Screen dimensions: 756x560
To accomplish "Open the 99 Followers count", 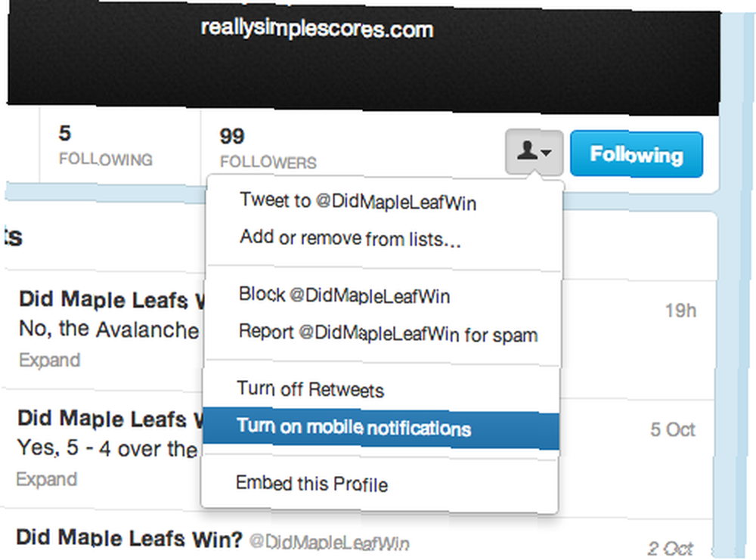I will (268, 148).
